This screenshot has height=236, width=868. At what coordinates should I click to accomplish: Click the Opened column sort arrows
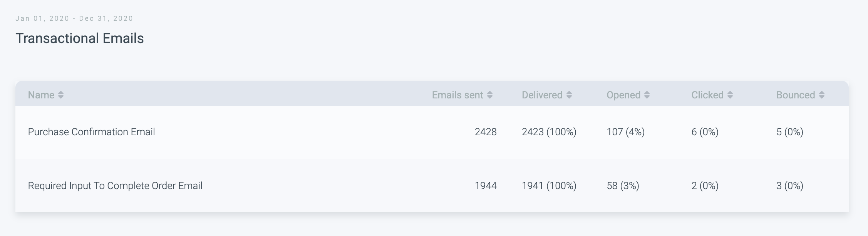647,95
